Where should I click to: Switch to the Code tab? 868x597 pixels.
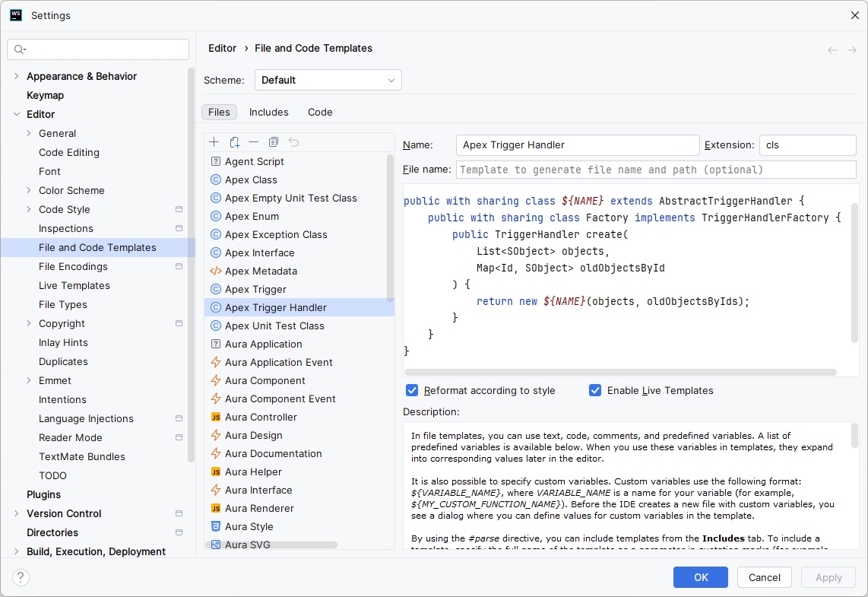[320, 112]
